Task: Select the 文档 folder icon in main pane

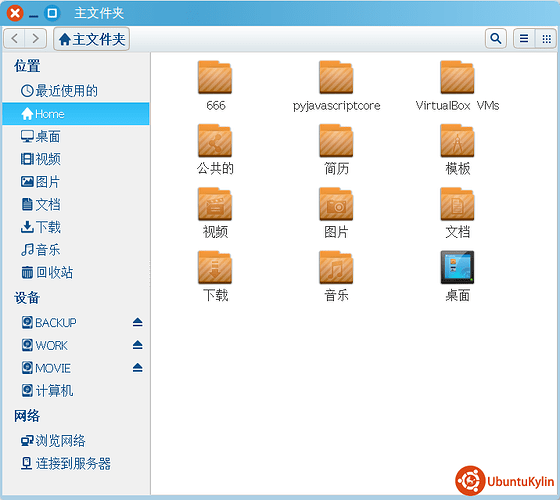Action: point(457,204)
